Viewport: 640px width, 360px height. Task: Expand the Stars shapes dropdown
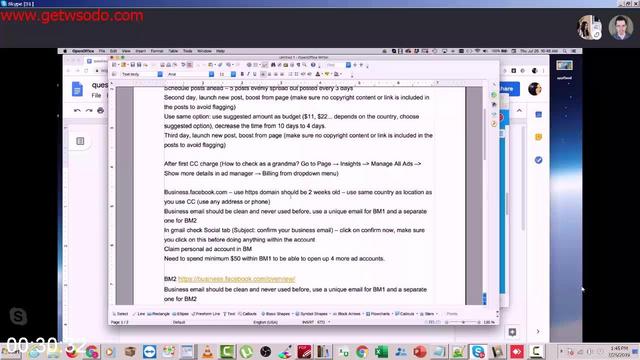pyautogui.click(x=436, y=314)
